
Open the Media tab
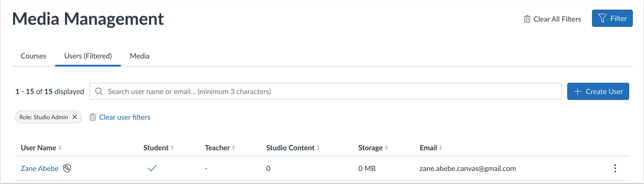click(x=139, y=56)
